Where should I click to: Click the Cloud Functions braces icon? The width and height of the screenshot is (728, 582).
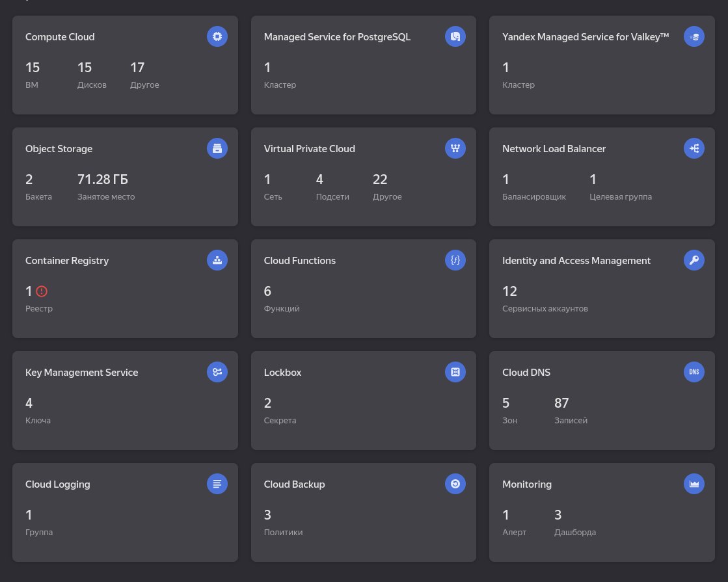point(455,260)
